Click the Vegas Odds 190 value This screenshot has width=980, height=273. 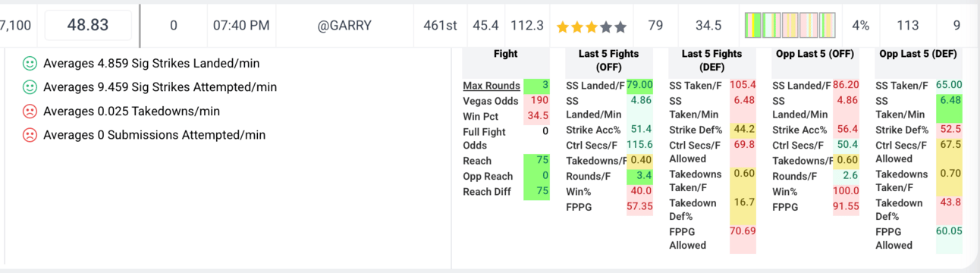click(x=539, y=101)
